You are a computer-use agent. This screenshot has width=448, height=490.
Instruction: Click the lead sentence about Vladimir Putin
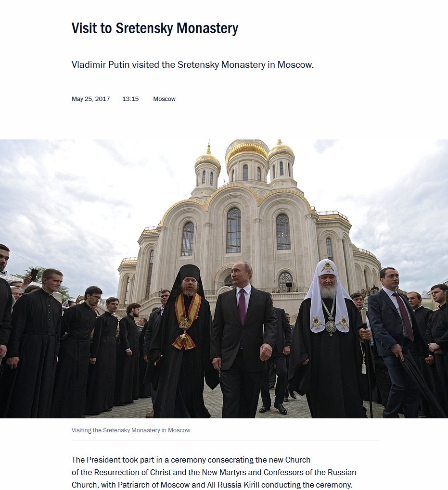tap(192, 65)
